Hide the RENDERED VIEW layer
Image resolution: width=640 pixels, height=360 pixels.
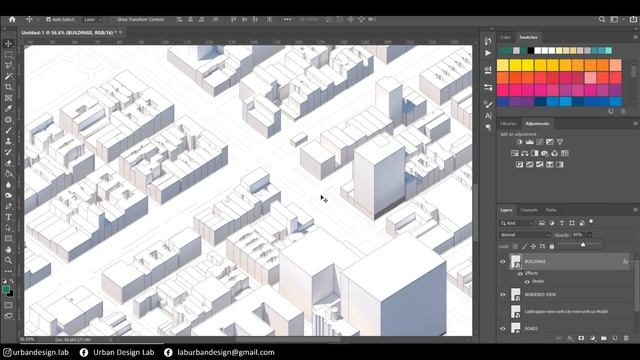[x=503, y=294]
